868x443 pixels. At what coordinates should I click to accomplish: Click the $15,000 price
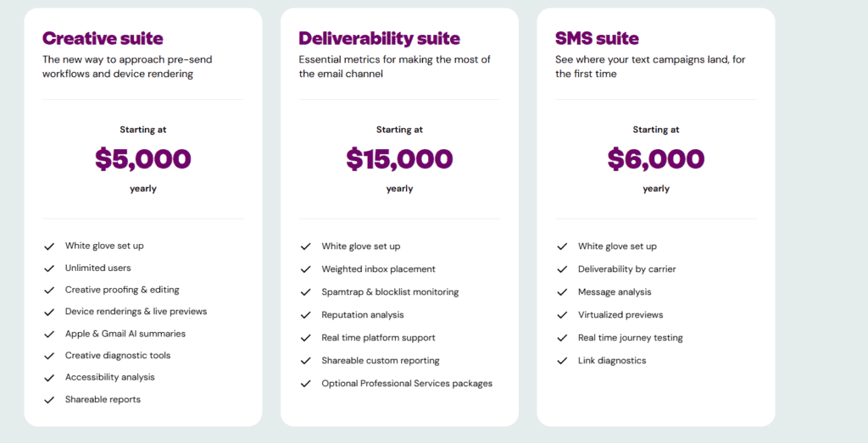coord(399,158)
